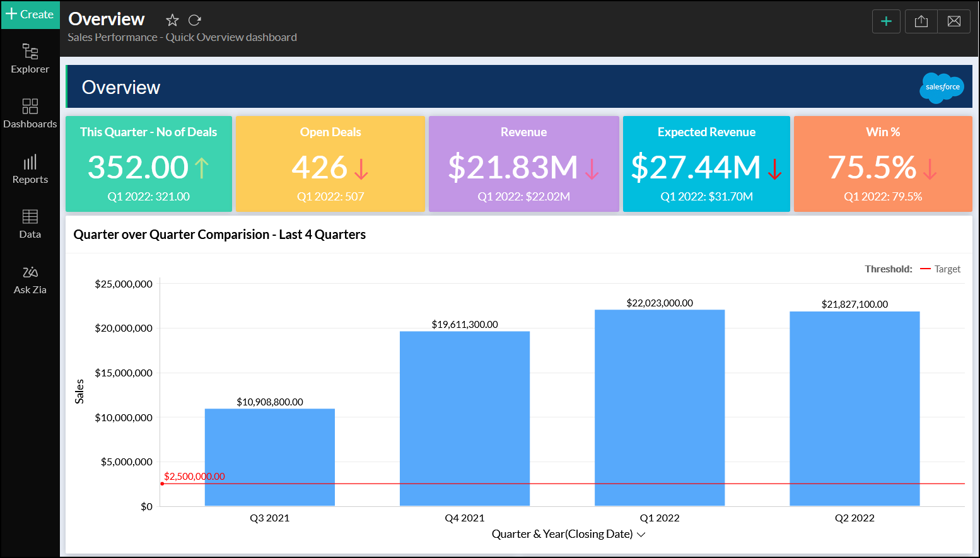Click the green plus add icon
980x558 pixels.
click(886, 21)
